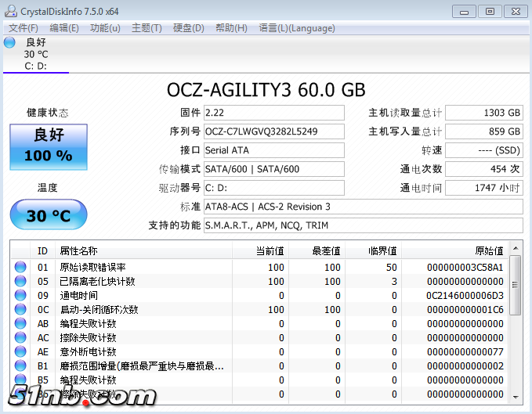Click raw value 0C2146000006D3
This screenshot has width=532, height=414.
pos(465,295)
